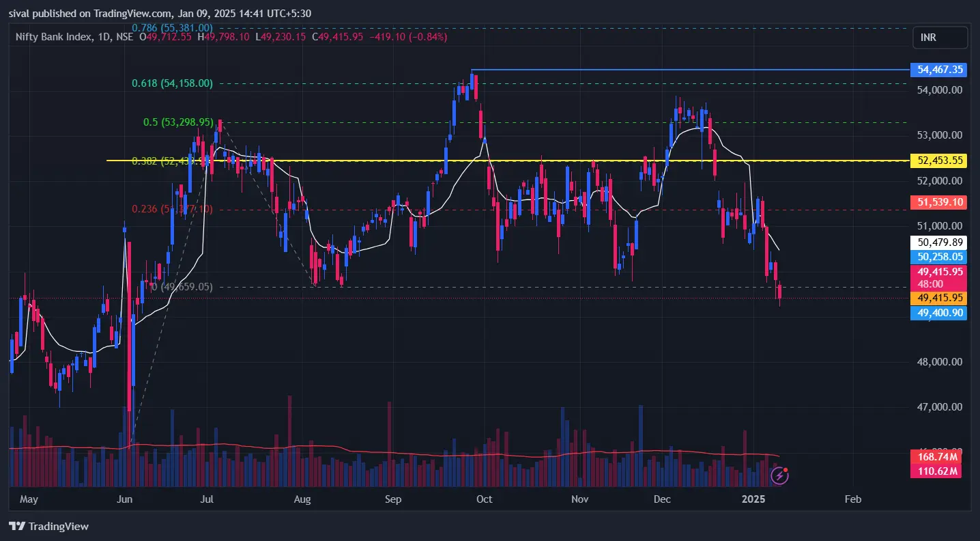Click the Jun label on time axis
The image size is (980, 541).
124,499
